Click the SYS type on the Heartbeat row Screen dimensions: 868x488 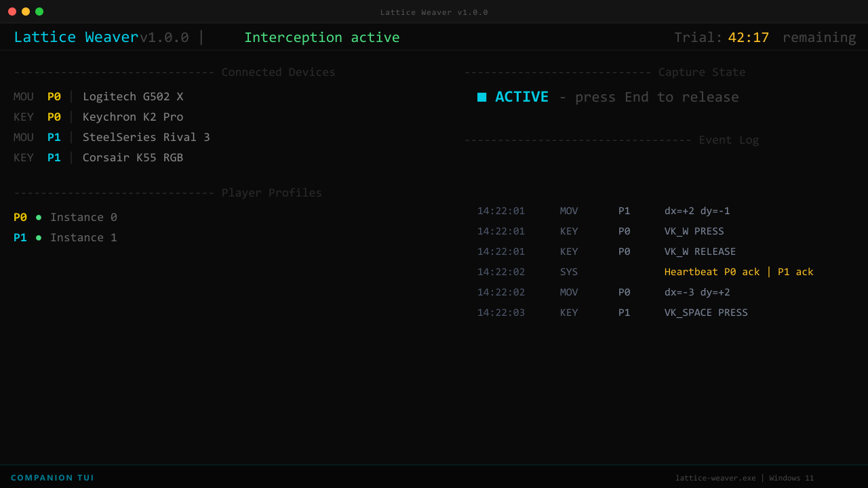pyautogui.click(x=569, y=272)
